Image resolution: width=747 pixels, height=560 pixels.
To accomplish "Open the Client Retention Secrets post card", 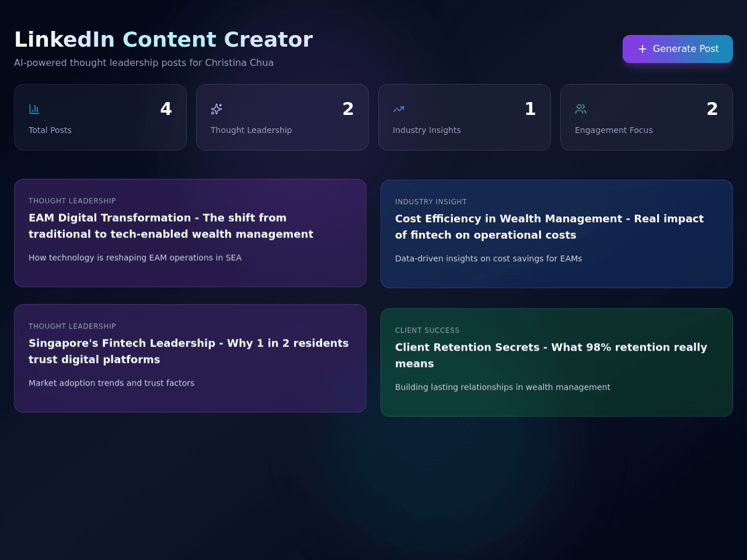I will point(557,362).
